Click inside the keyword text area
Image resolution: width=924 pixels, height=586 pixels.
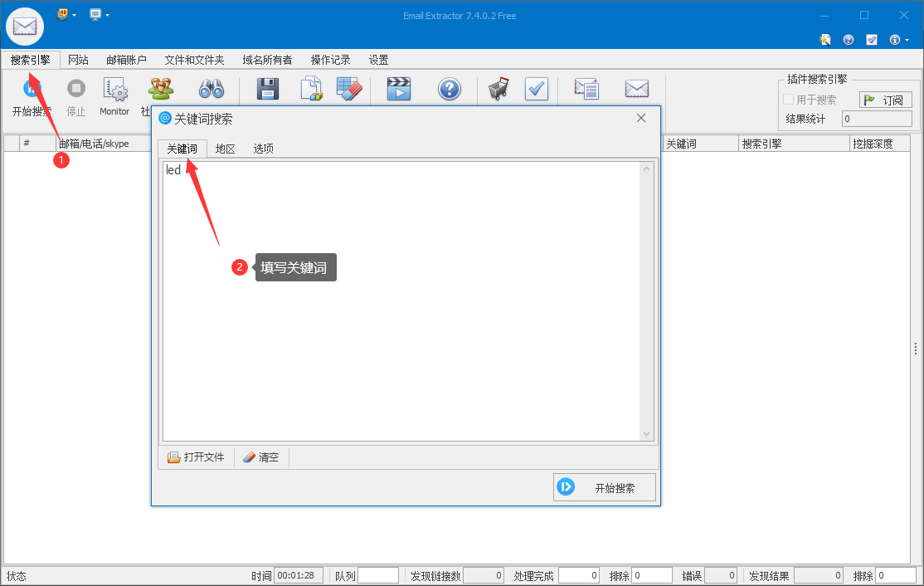[x=401, y=300]
